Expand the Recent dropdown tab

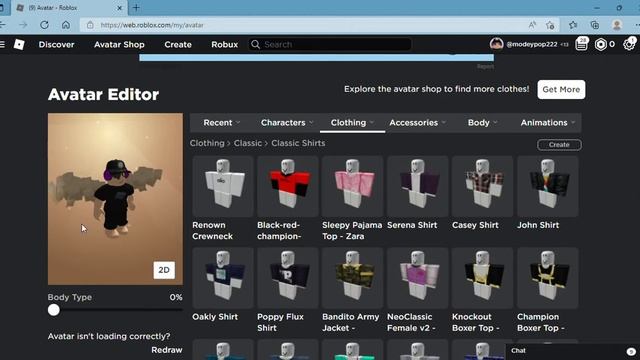tap(222, 122)
